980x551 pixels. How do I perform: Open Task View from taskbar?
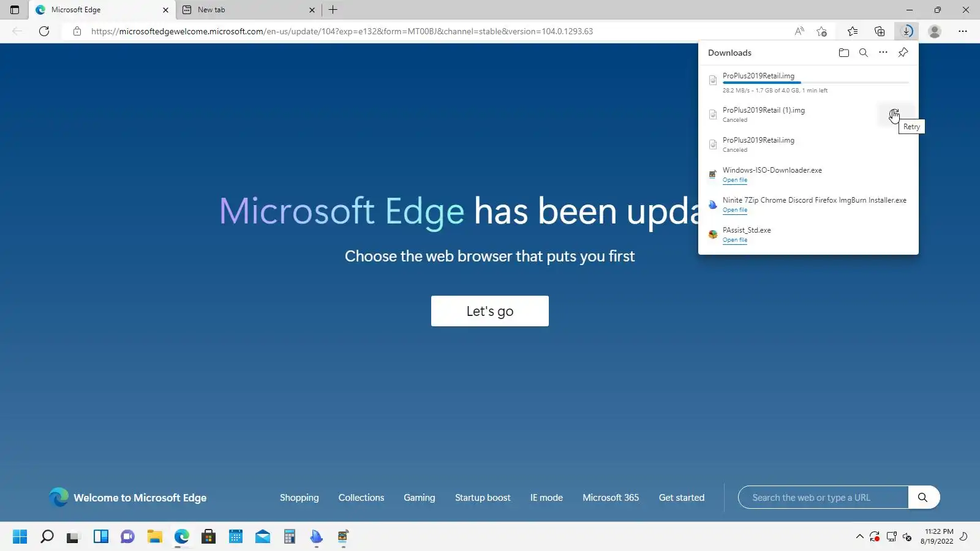pos(73,537)
